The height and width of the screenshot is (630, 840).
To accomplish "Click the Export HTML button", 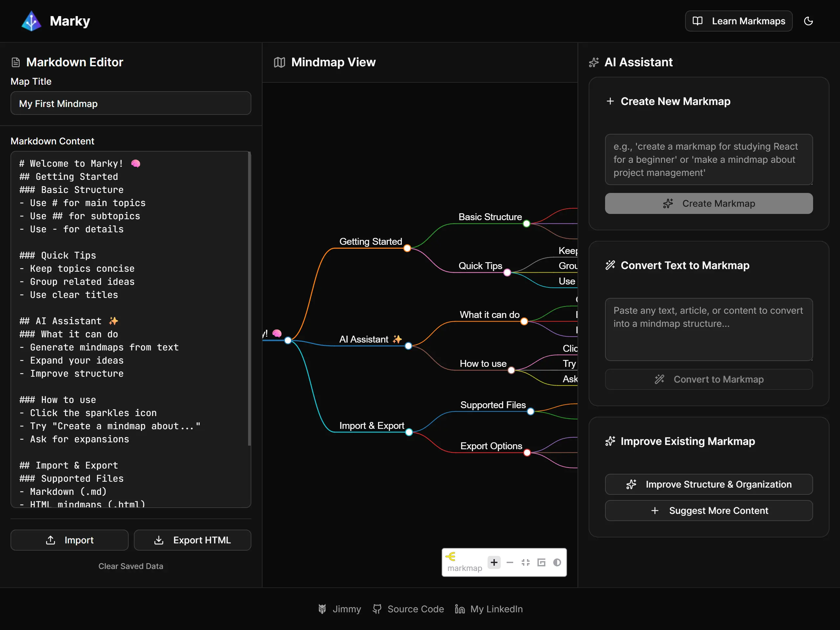I will (193, 540).
